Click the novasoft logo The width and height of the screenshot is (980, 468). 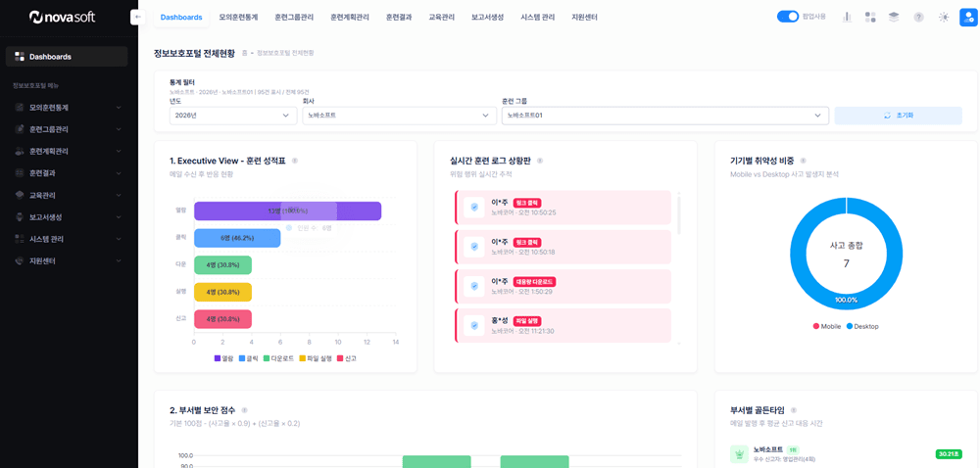click(x=62, y=17)
